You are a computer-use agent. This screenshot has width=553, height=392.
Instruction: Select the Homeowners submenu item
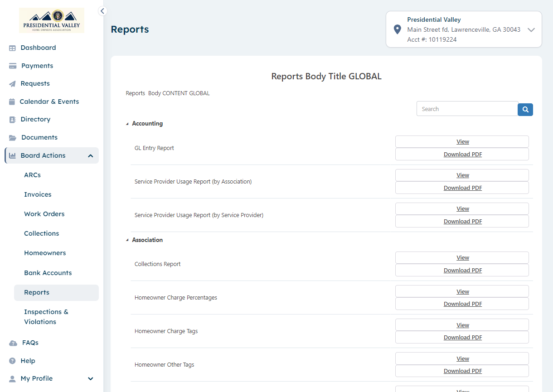(x=45, y=253)
